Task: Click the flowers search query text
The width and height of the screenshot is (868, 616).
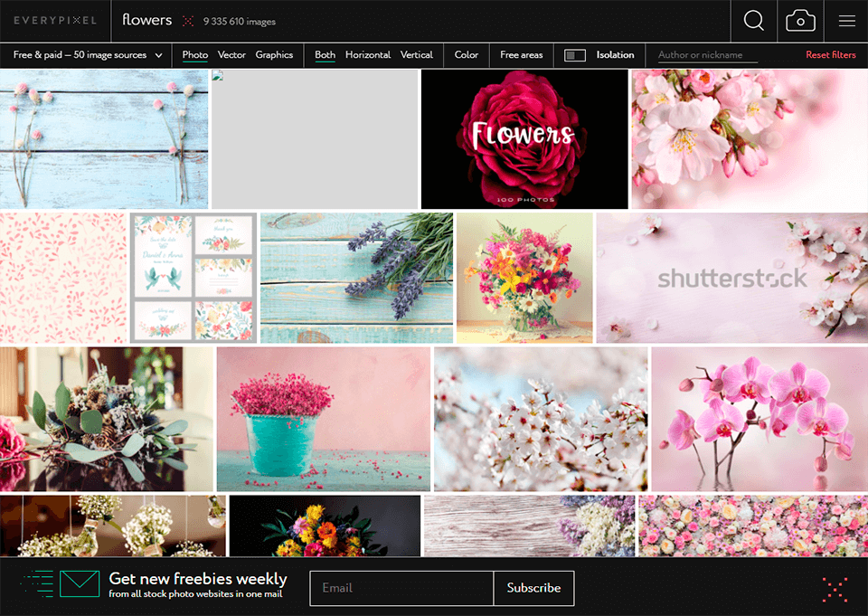Action: coord(146,20)
